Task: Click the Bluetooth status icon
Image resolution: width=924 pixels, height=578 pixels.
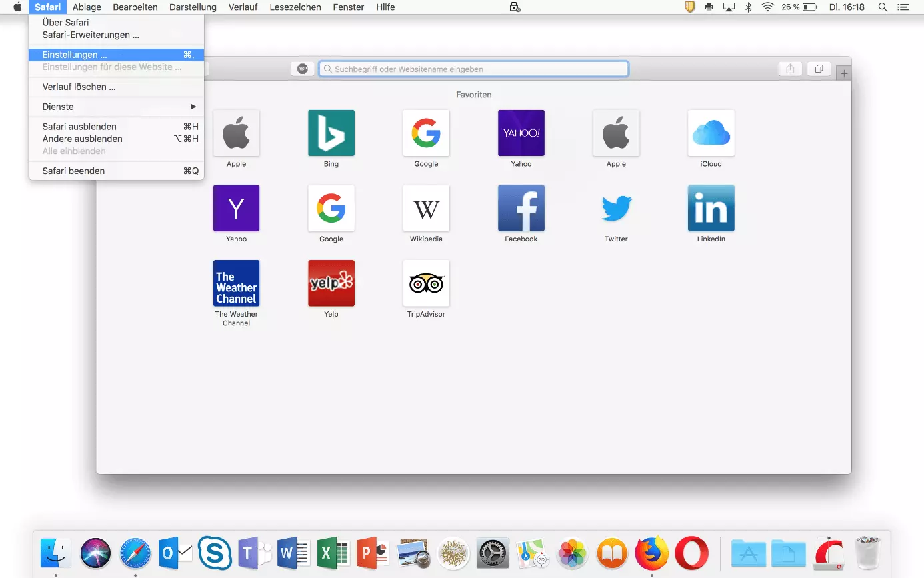Action: tap(748, 7)
